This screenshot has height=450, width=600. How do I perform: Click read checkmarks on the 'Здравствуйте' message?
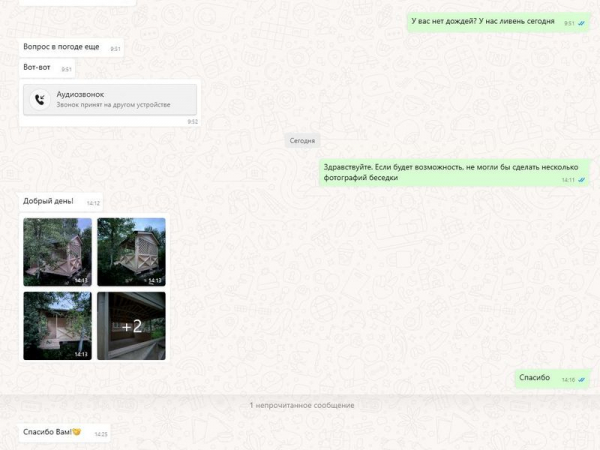click(x=582, y=180)
